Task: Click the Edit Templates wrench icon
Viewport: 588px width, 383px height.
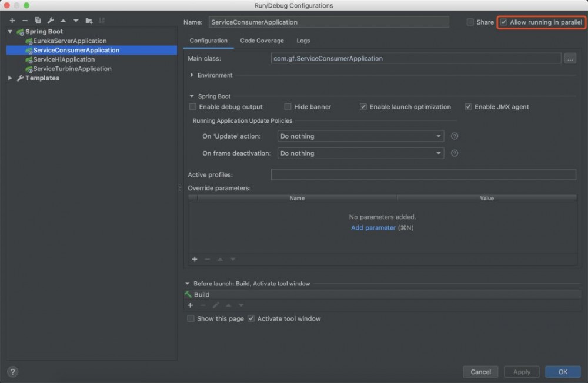Action: tap(51, 21)
